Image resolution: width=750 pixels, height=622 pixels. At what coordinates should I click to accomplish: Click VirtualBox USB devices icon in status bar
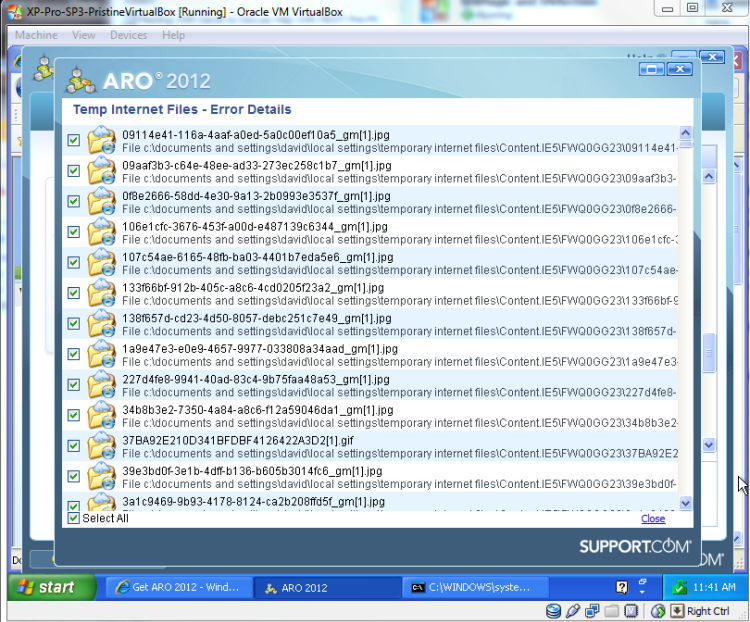573,611
